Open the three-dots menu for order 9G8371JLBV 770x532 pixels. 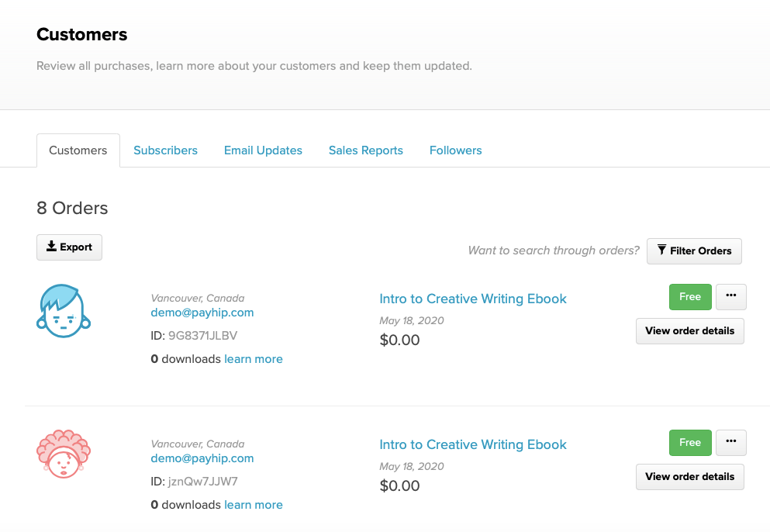click(x=730, y=296)
